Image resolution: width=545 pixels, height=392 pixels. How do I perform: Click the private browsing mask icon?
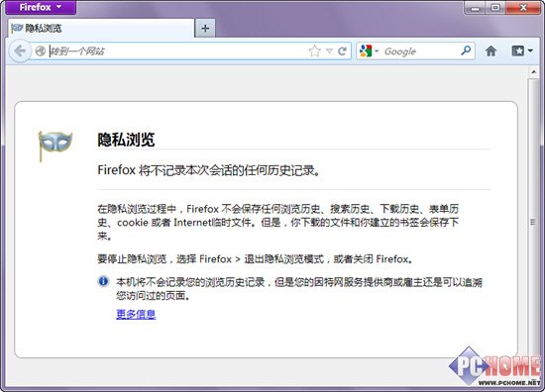54,146
